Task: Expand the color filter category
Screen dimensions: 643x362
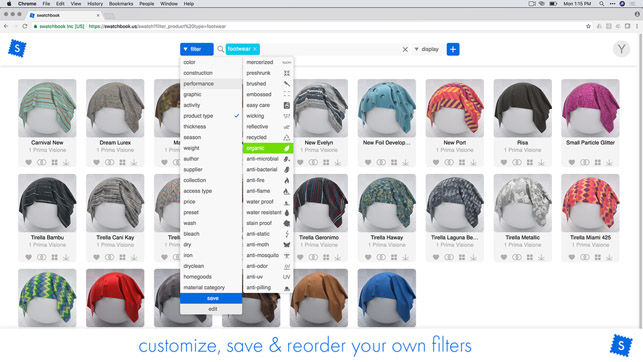Action: tap(211, 62)
